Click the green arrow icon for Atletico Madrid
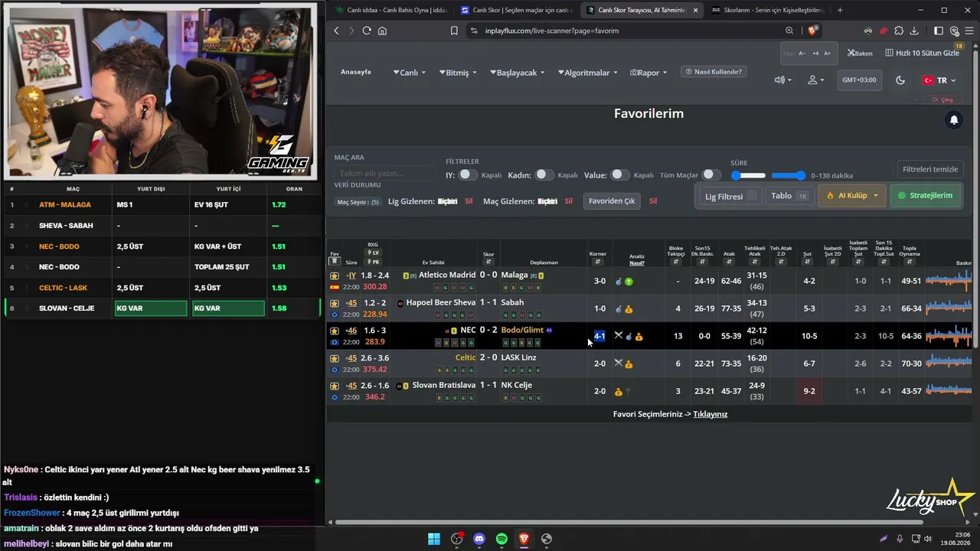 629,282
